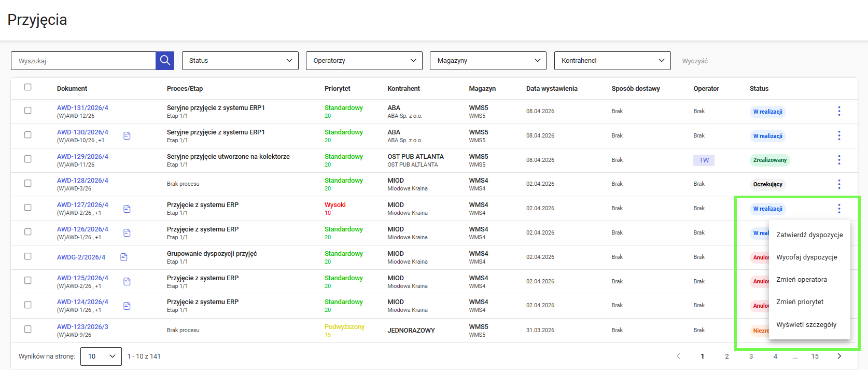This screenshot has width=868, height=370.
Task: Click the TW operator badge
Action: 704,160
